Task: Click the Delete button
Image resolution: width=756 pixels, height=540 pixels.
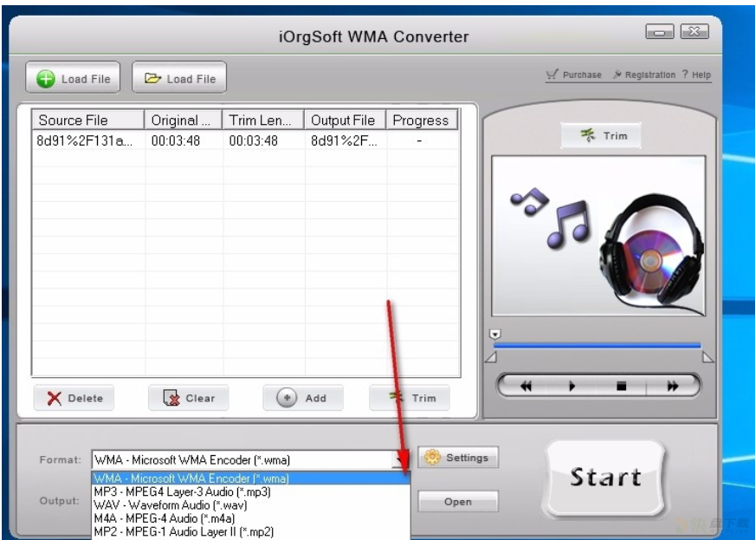Action: (x=74, y=398)
